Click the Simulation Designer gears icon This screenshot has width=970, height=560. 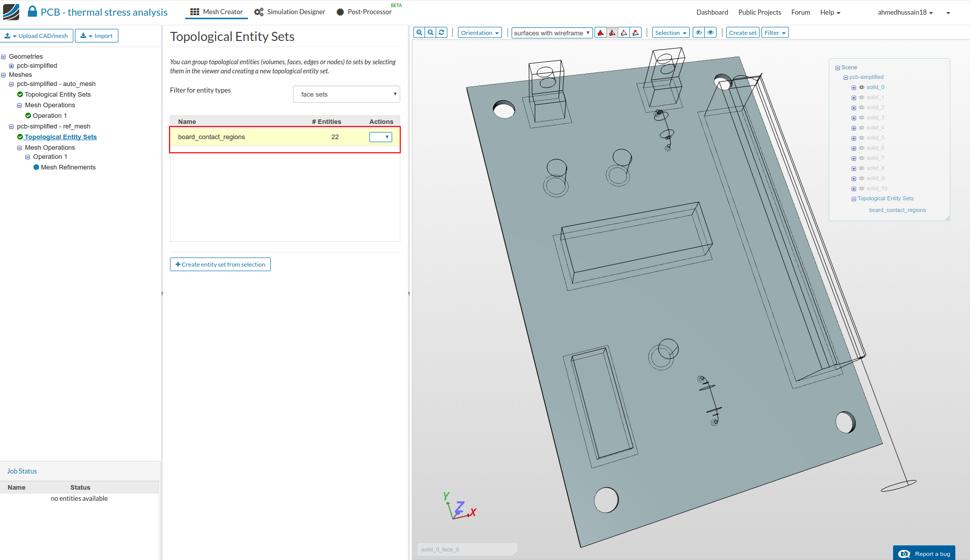pos(259,12)
